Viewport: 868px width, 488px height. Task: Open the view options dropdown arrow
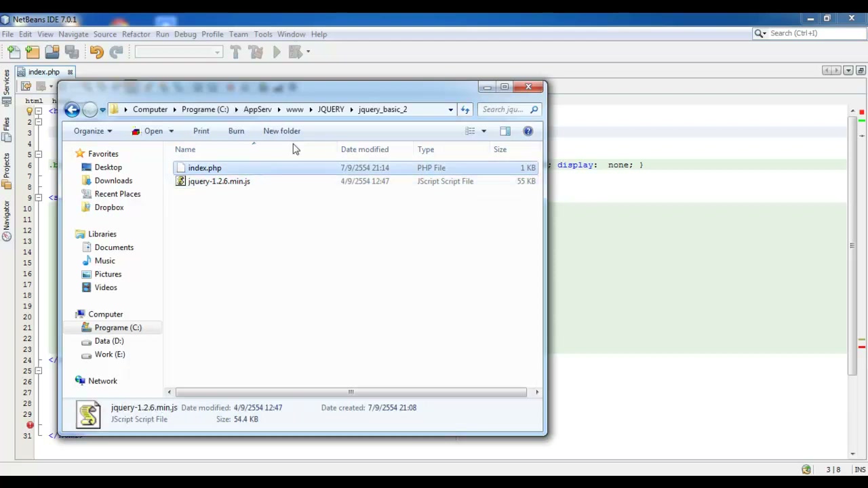click(x=484, y=131)
